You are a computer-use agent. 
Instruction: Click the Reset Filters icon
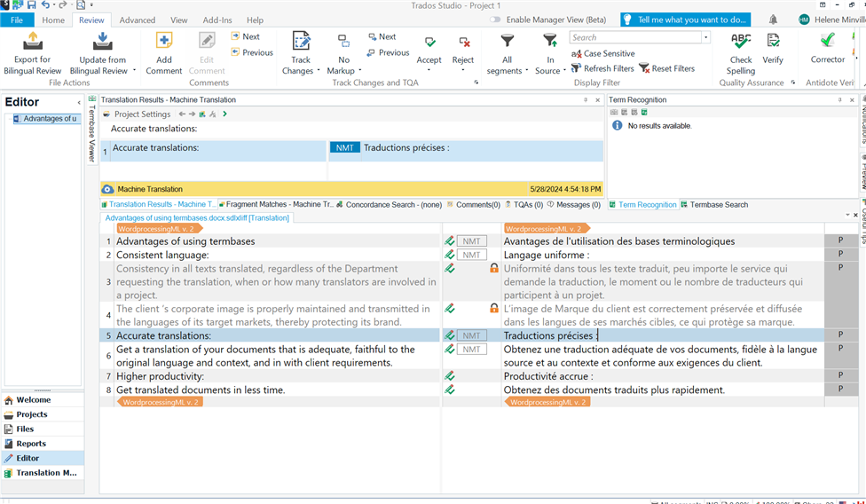coord(644,68)
